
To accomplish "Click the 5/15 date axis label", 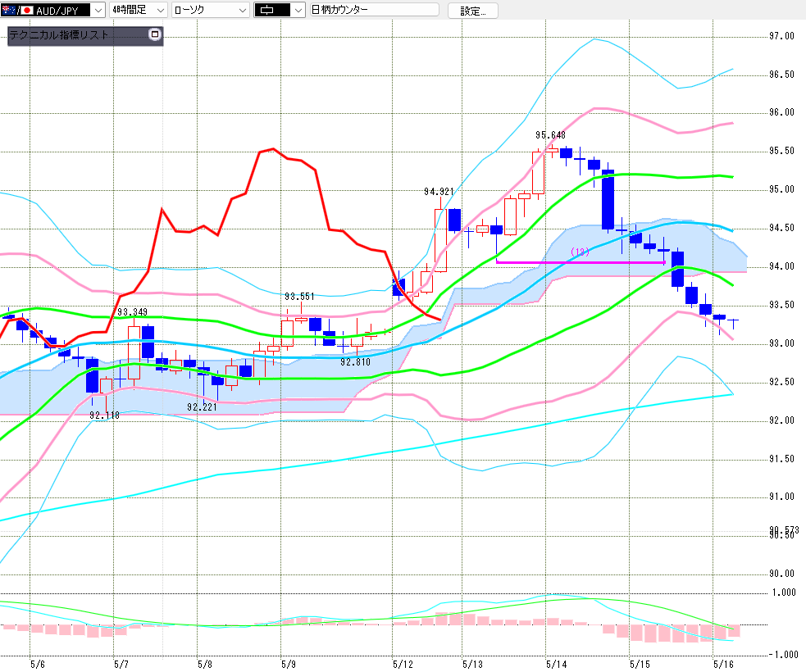I will [x=640, y=665].
